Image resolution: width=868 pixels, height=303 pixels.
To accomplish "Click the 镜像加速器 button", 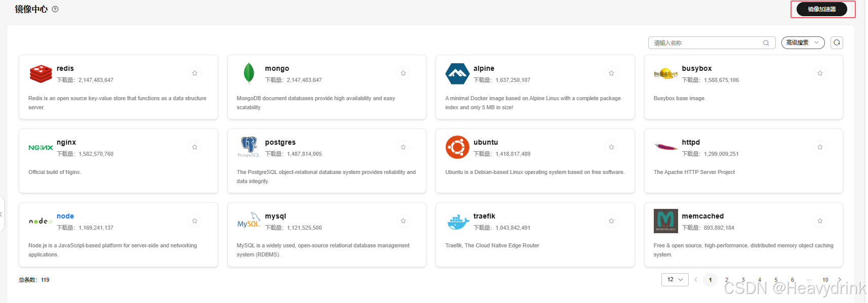I will (822, 9).
